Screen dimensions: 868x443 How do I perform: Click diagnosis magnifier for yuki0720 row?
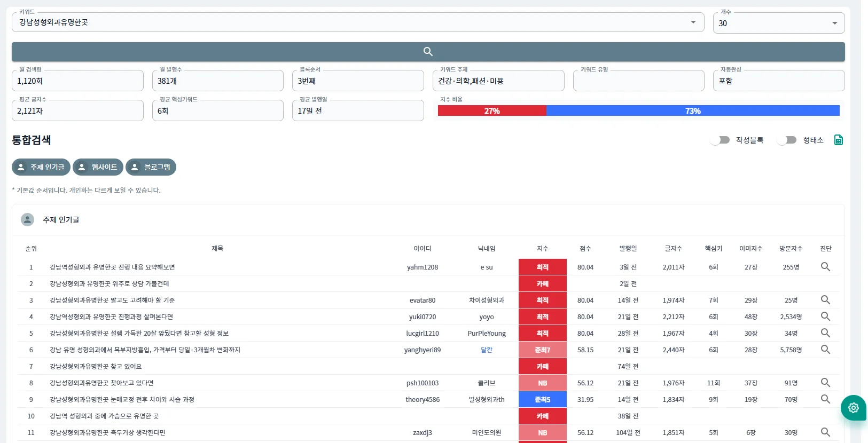click(825, 317)
